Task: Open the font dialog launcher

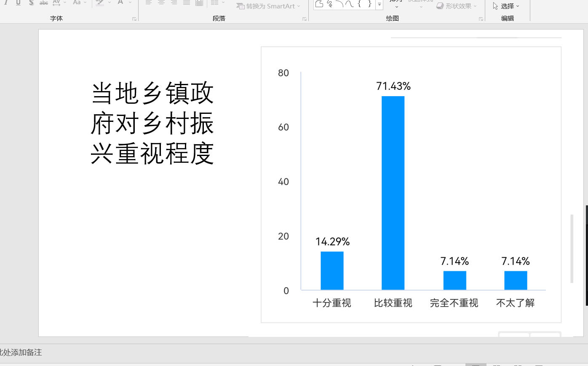Action: point(134,19)
